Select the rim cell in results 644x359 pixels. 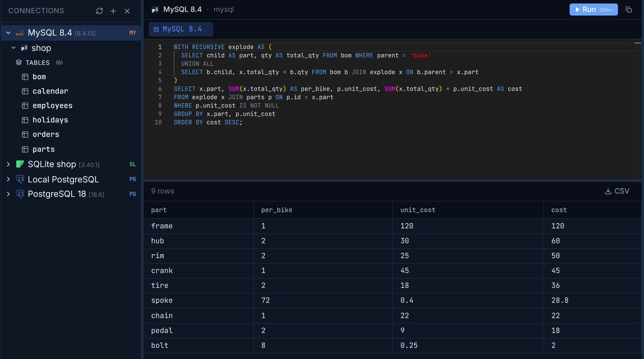198,256
